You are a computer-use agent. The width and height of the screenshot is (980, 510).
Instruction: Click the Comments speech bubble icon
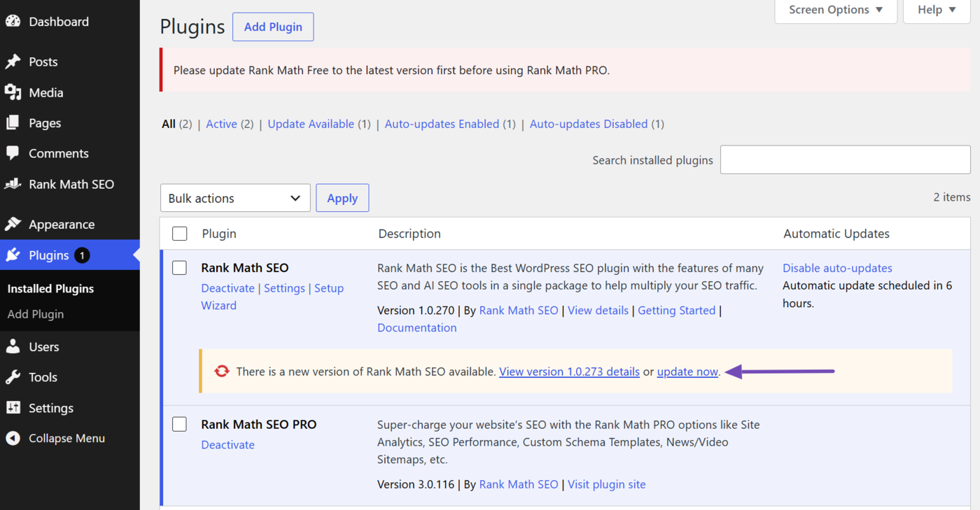pos(13,153)
